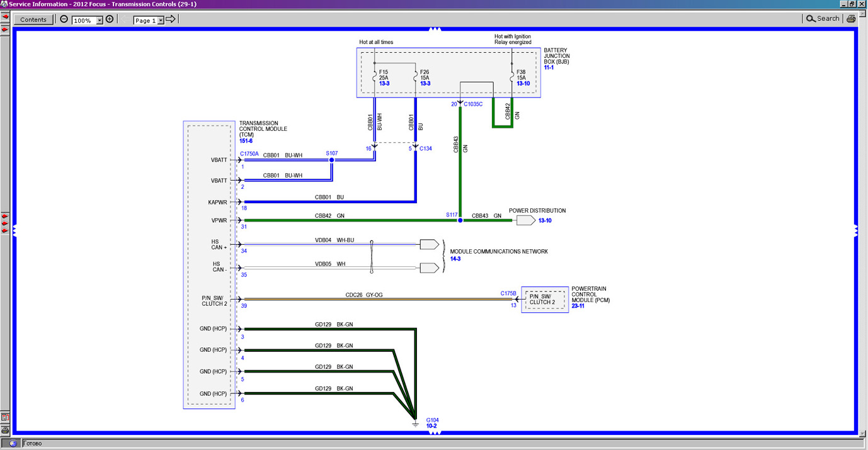This screenshot has height=450, width=868.
Task: Open the Page 1 selector dropdown
Action: point(161,20)
